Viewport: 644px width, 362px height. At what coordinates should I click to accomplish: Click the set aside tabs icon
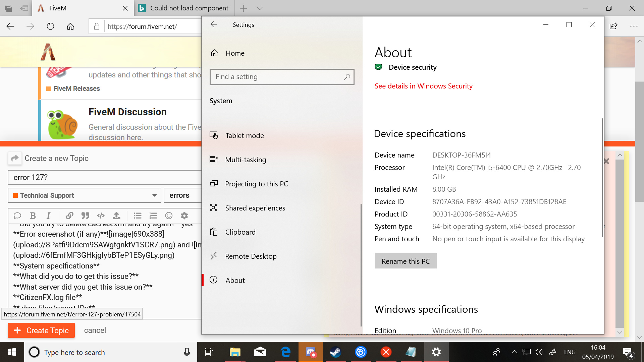pyautogui.click(x=24, y=8)
